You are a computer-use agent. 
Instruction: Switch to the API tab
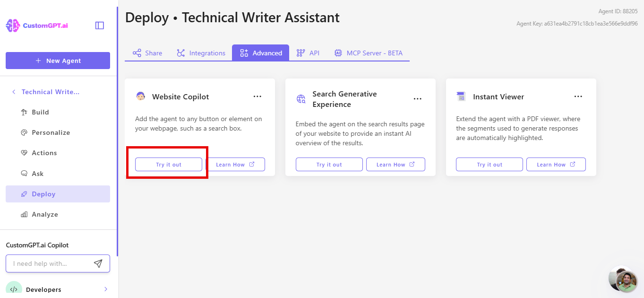coord(308,53)
